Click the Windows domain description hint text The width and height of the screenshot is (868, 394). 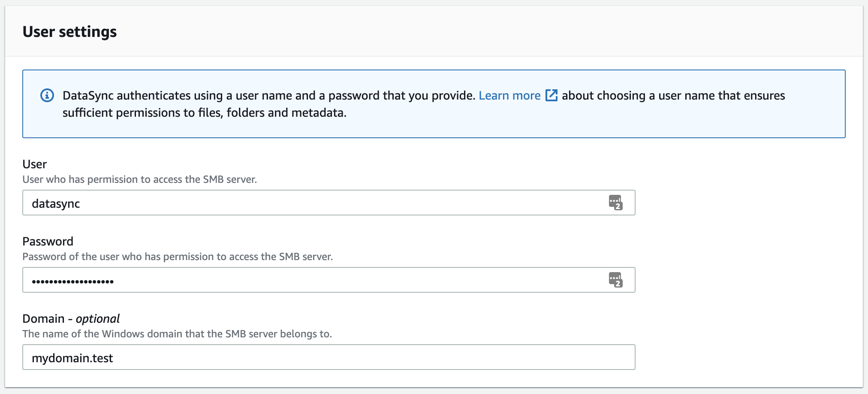[x=177, y=334]
